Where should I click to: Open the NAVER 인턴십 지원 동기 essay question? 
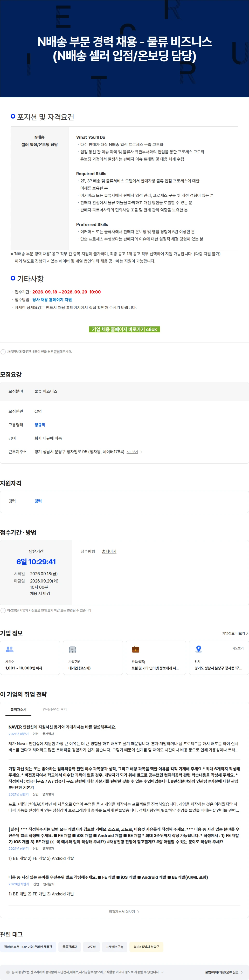tap(62, 727)
